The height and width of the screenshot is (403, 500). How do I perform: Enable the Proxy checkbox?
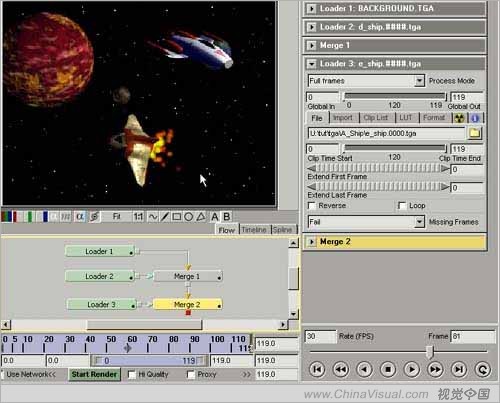click(191, 375)
